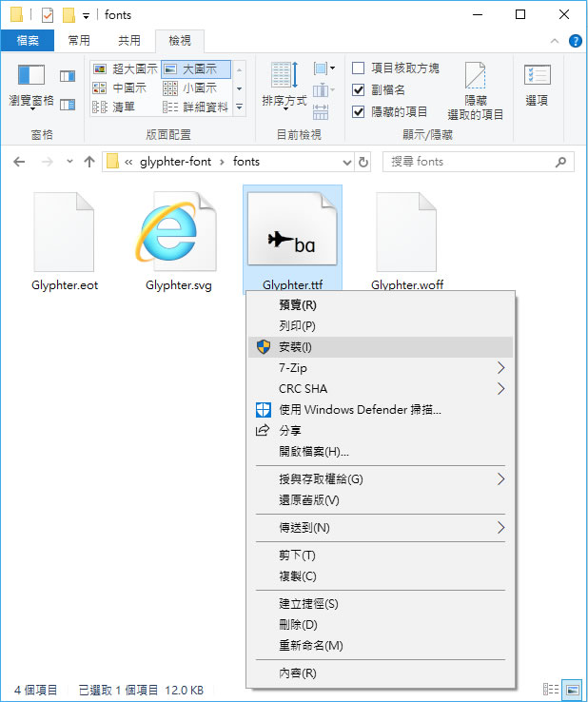
Task: Click the Back navigation arrow
Action: 19,162
